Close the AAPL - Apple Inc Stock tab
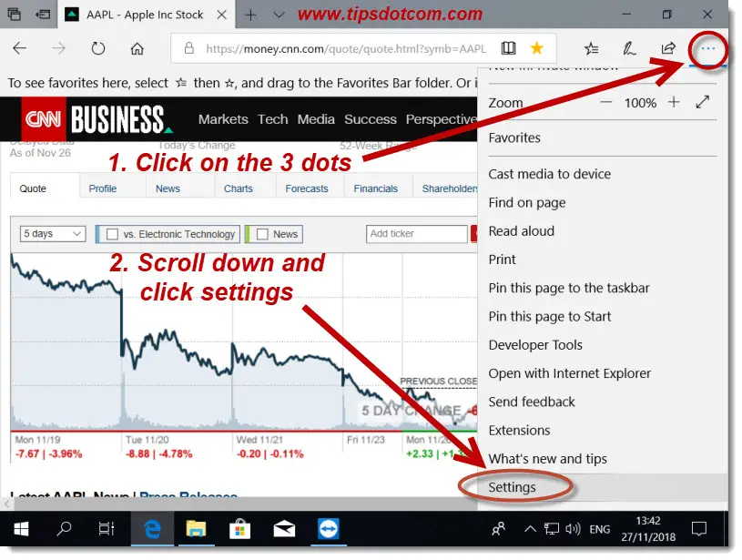Viewport: 742px width, 560px height. [221, 15]
